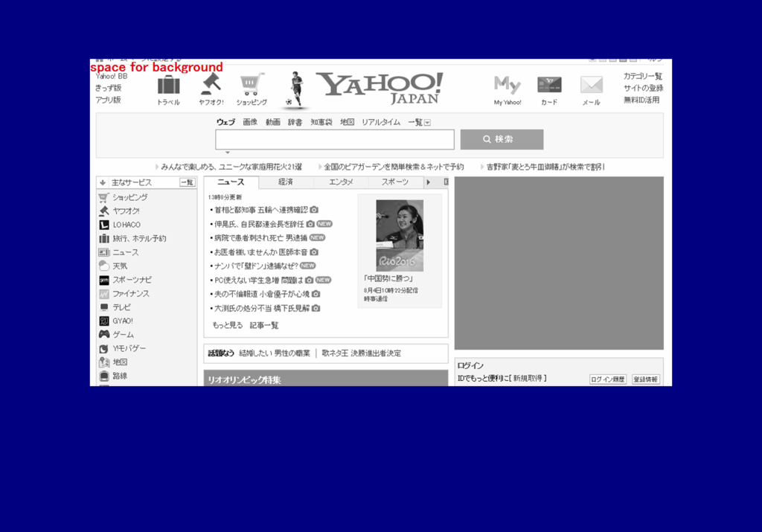Select ウェブ search category
Viewport: 762px width, 532px height.
point(226,122)
